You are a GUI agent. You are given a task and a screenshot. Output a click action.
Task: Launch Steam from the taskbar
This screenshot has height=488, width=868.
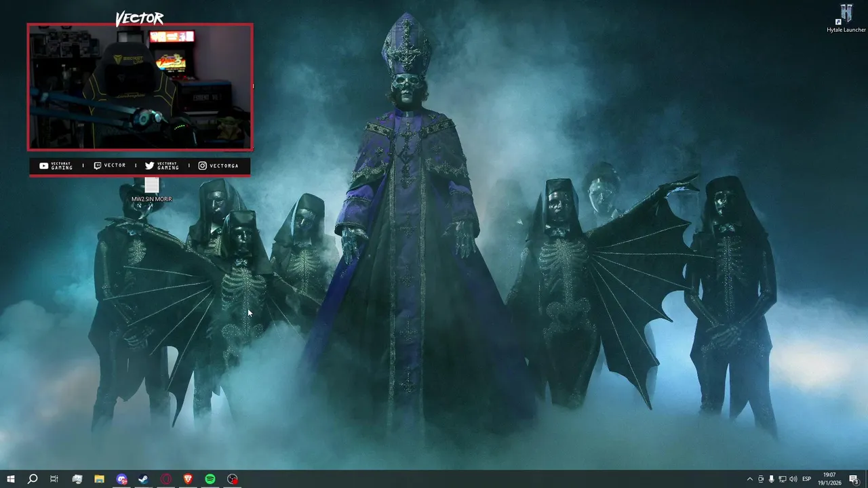point(143,479)
